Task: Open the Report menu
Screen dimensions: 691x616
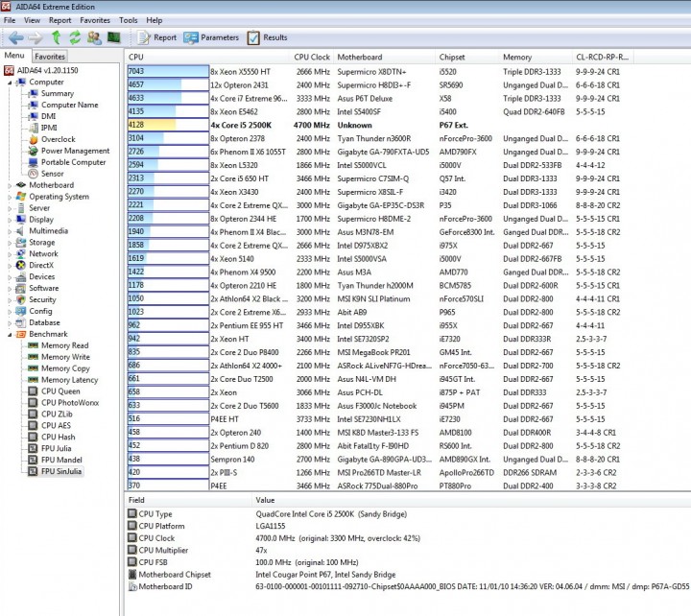Action: (x=60, y=20)
